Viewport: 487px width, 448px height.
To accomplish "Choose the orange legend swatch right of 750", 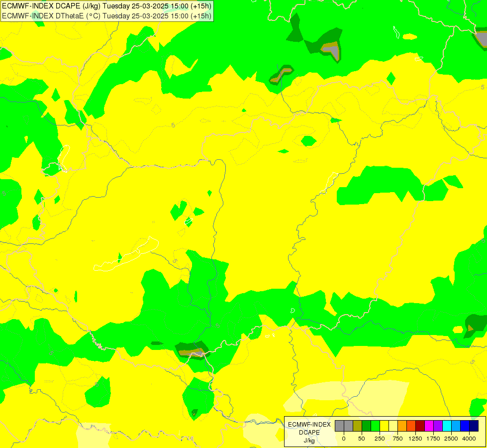I will (402, 426).
